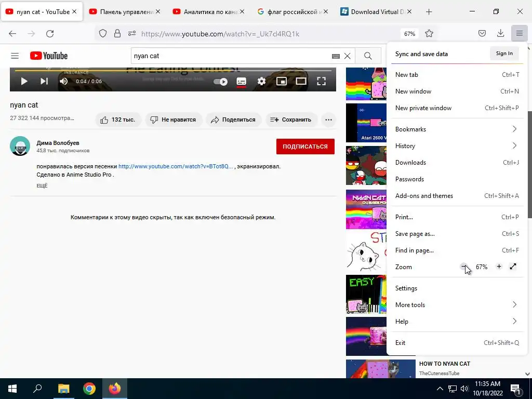The image size is (532, 399).
Task: Open the on-screen keyboard icon in search box
Action: click(x=336, y=56)
